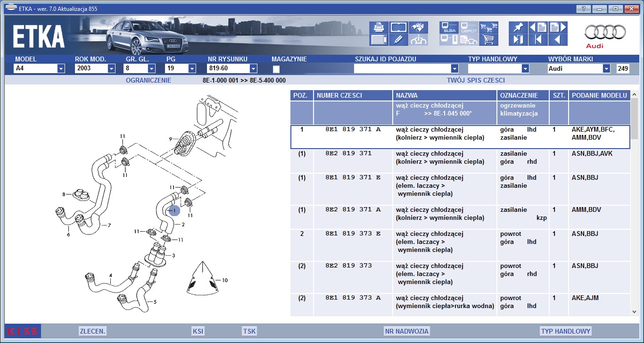Go to next page icon
Screen dimensions: 644x343
[x=558, y=28]
